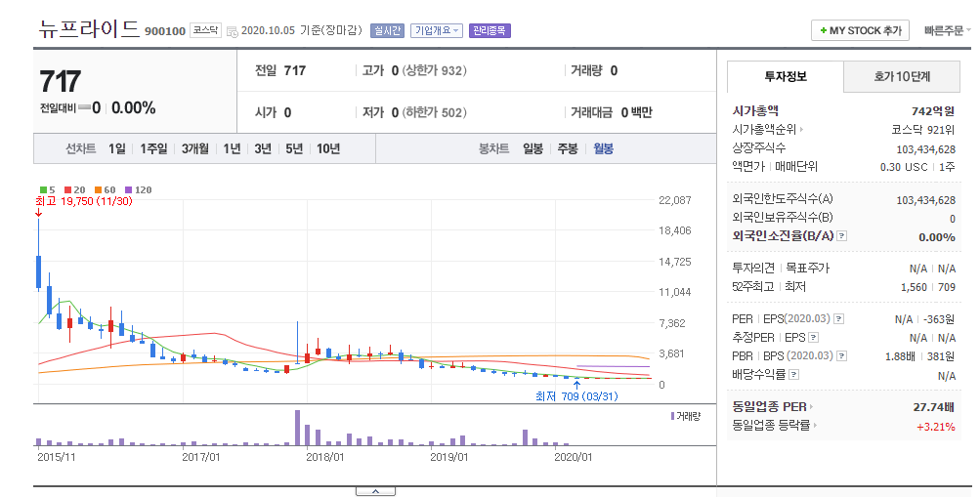Click the 관리종목 badge
Screen dimensions: 980x497
[490, 30]
